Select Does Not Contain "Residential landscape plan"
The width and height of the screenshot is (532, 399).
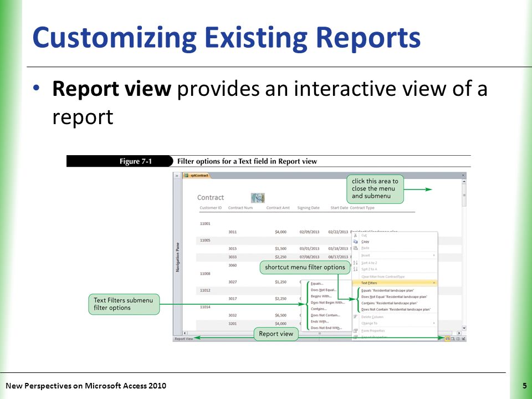396,309
